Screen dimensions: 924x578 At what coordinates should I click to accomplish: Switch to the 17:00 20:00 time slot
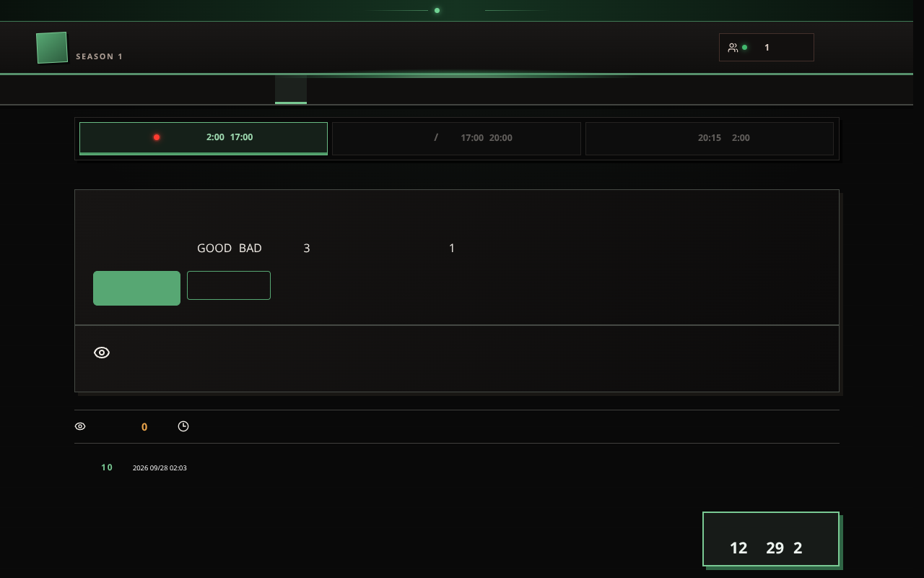456,138
